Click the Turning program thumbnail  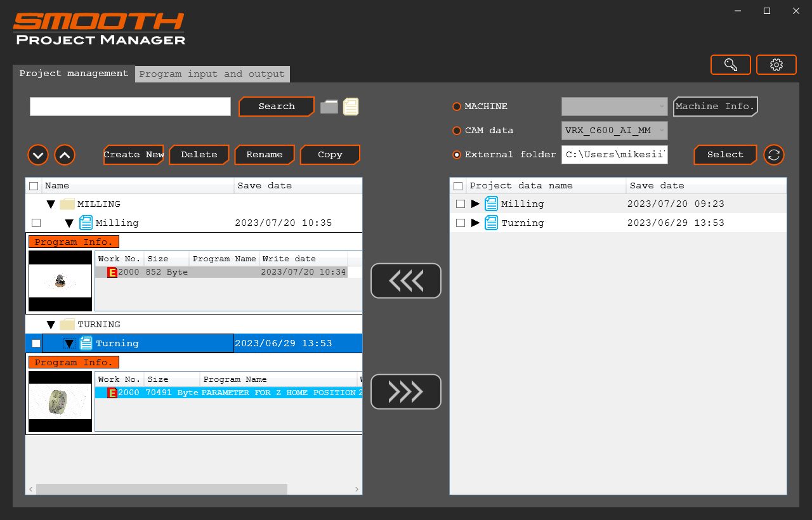tap(60, 401)
